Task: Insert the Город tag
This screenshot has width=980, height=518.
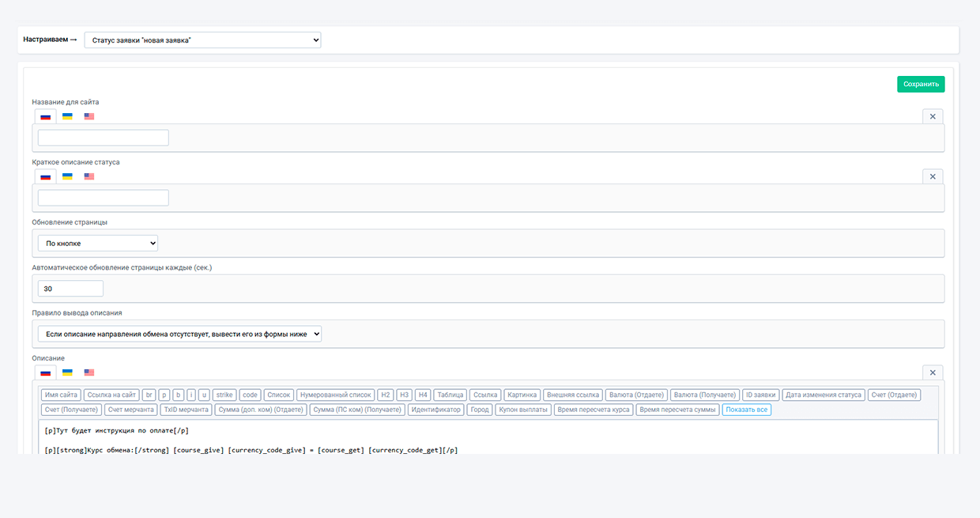Action: [479, 410]
